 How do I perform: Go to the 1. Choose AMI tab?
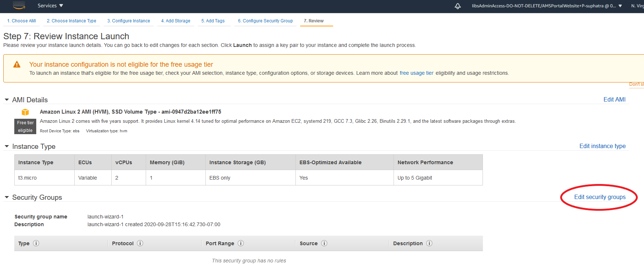pos(22,21)
